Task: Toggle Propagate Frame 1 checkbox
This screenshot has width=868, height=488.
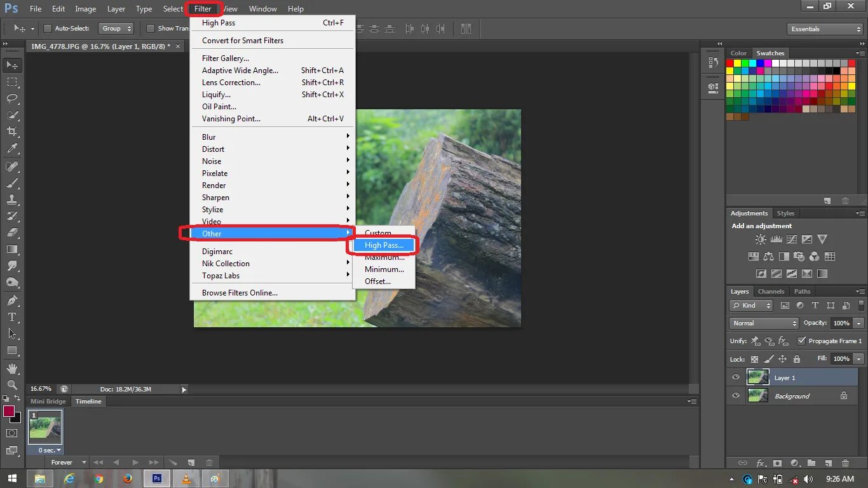Action: coord(801,341)
